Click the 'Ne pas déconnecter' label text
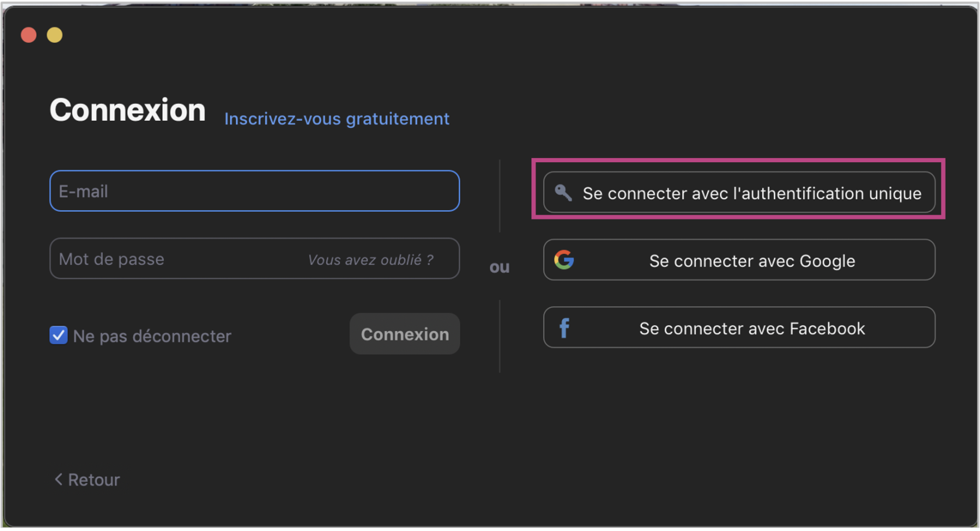This screenshot has width=980, height=531. coord(152,336)
